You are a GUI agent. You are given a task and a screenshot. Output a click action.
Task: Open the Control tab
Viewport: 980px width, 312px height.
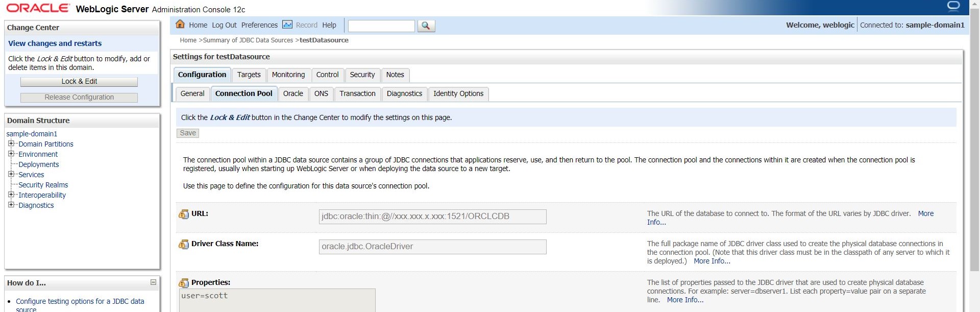327,75
